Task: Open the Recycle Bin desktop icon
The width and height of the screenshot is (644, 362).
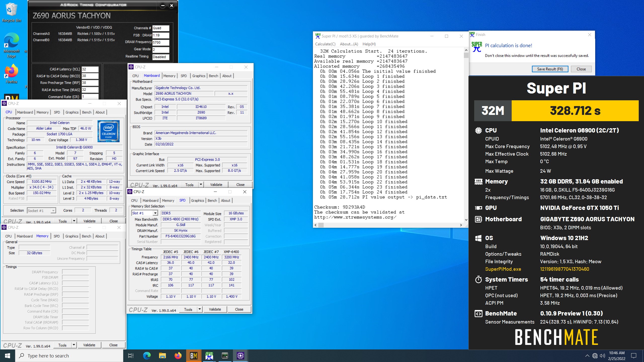Action: (x=11, y=13)
